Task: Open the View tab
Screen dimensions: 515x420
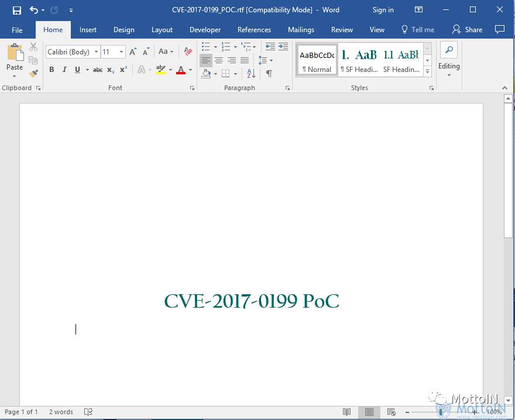Action: coord(377,30)
